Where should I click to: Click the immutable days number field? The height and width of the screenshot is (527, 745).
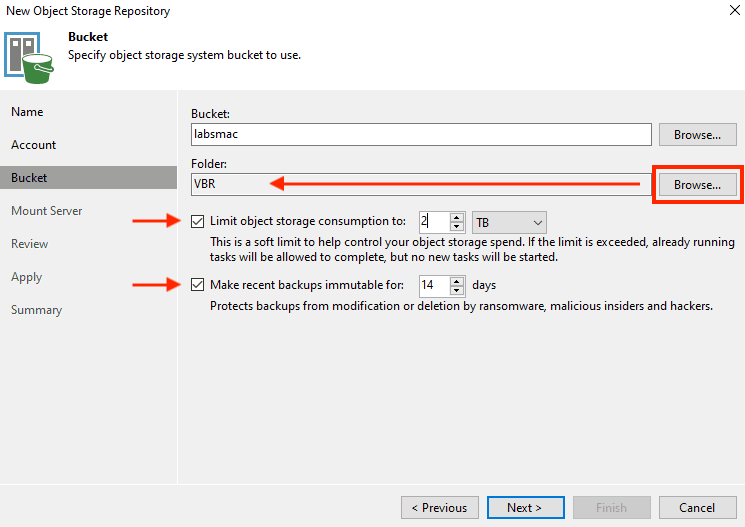point(433,286)
